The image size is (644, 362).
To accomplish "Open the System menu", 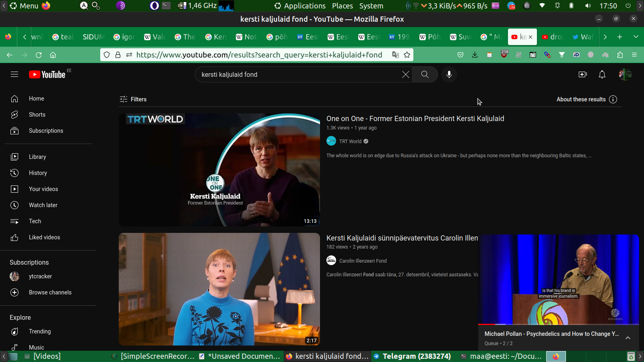I will (371, 6).
